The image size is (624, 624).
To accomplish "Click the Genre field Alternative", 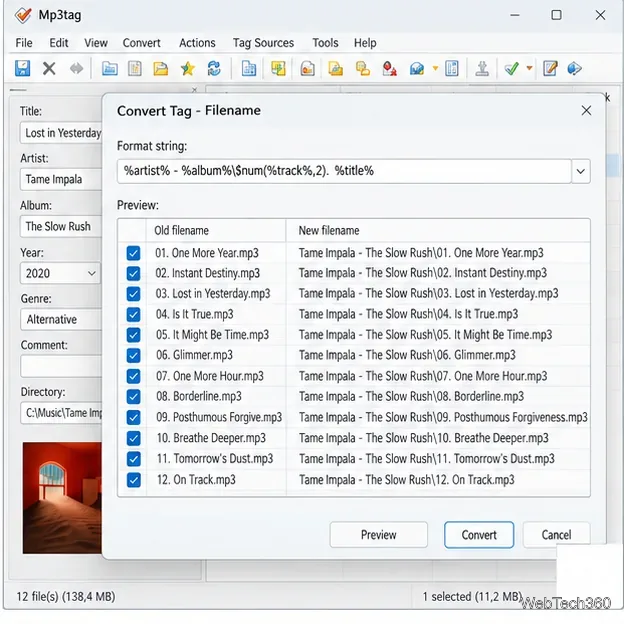I will [62, 320].
